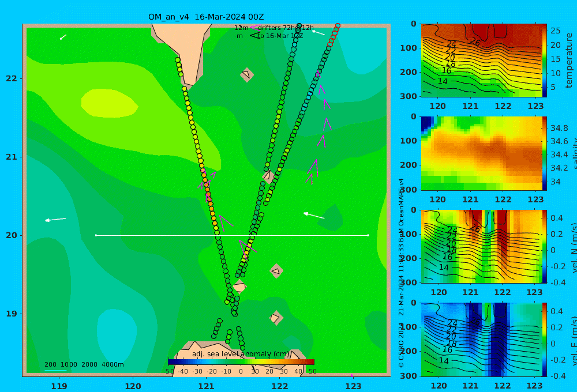
Task: Click the black arrowhead in the legend
Action: point(254,36)
